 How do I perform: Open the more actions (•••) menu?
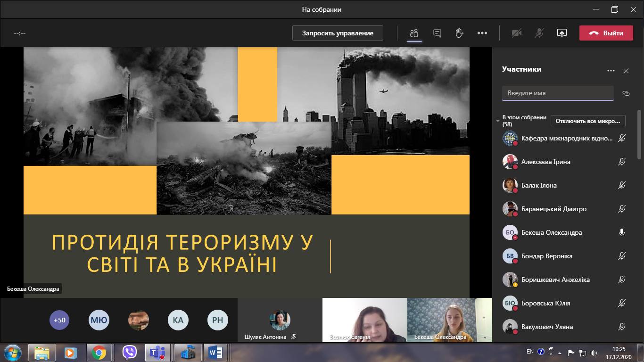(482, 33)
